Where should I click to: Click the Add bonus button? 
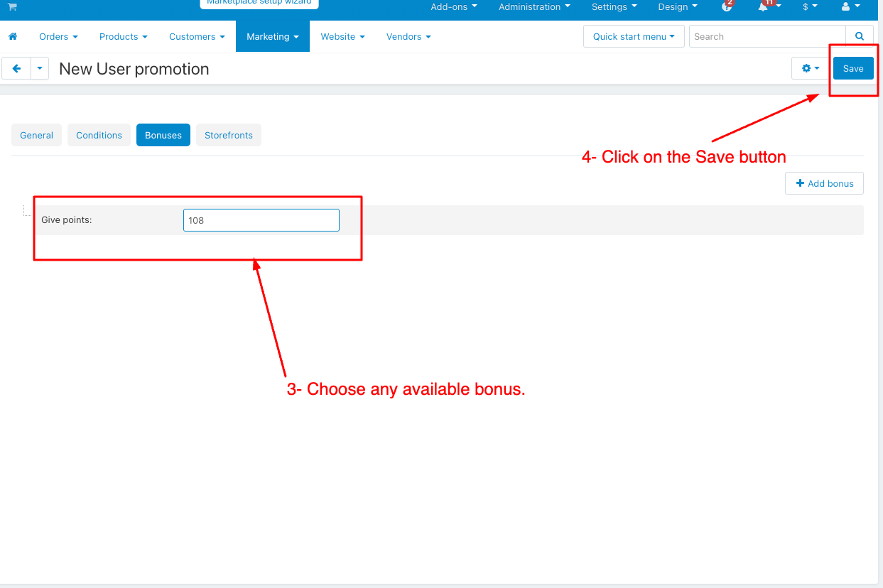pyautogui.click(x=824, y=183)
